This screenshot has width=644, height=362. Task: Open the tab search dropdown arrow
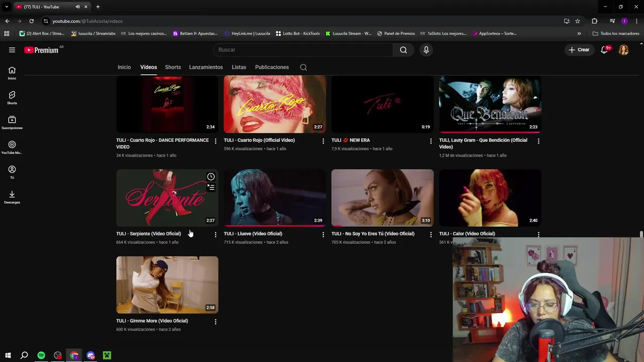(7, 7)
